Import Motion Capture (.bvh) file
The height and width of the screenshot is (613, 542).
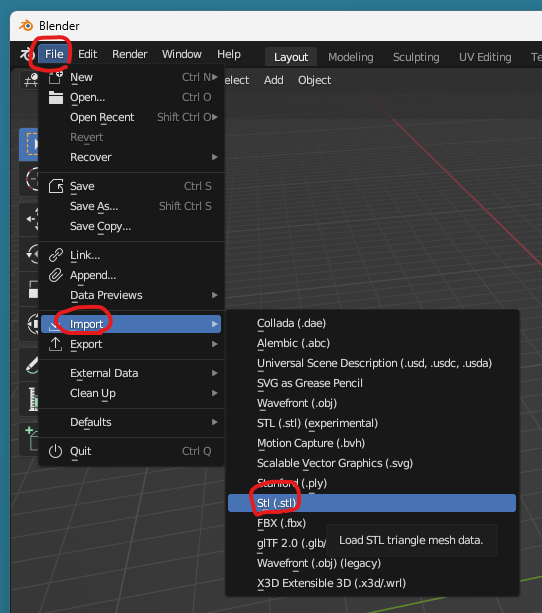[372, 443]
